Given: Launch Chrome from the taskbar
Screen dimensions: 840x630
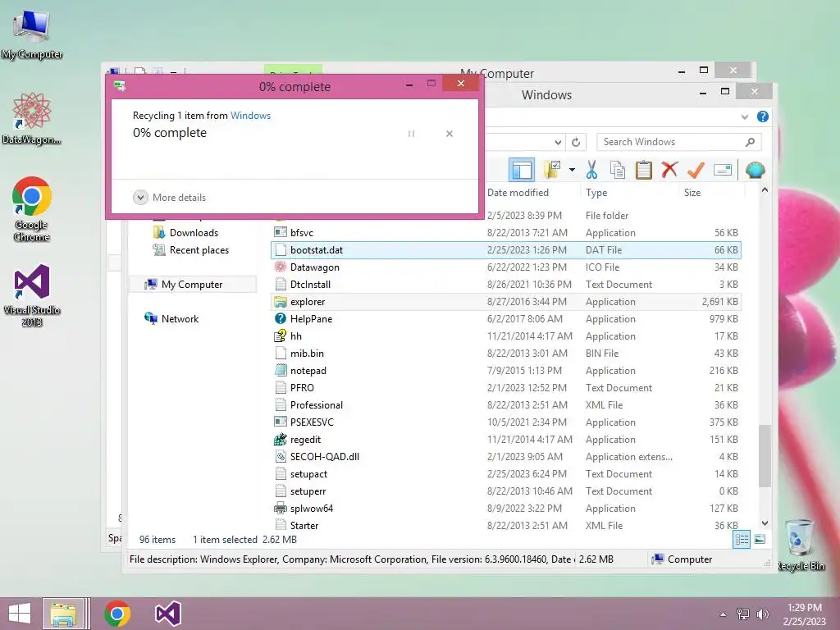Looking at the screenshot, I should click(x=117, y=614).
